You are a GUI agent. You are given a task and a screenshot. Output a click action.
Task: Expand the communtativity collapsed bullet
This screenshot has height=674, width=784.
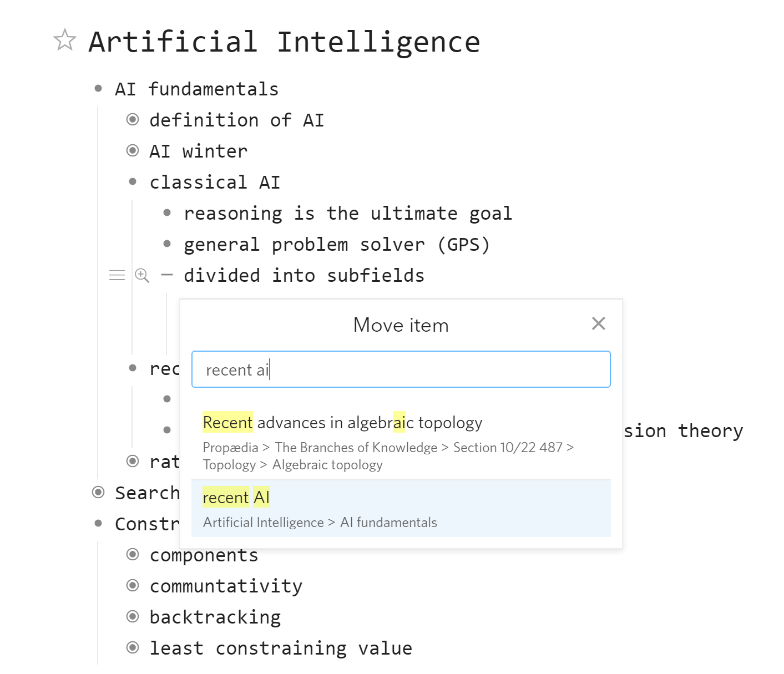click(x=133, y=586)
